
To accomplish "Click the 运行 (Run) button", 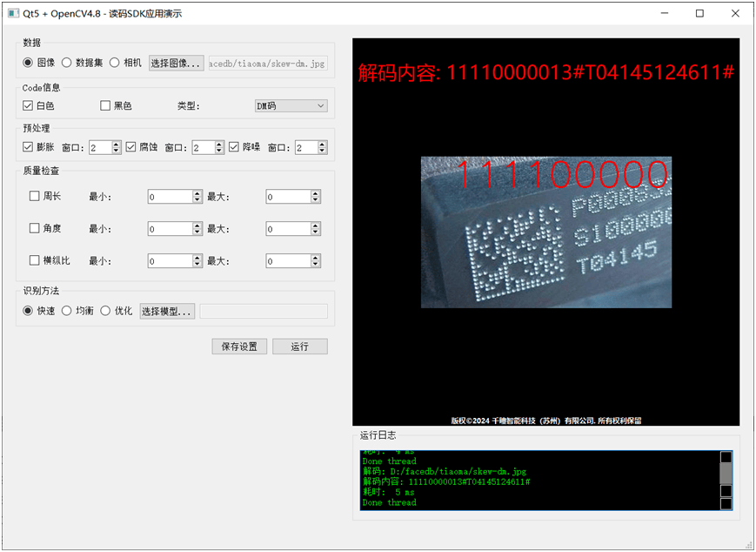I will [x=299, y=346].
